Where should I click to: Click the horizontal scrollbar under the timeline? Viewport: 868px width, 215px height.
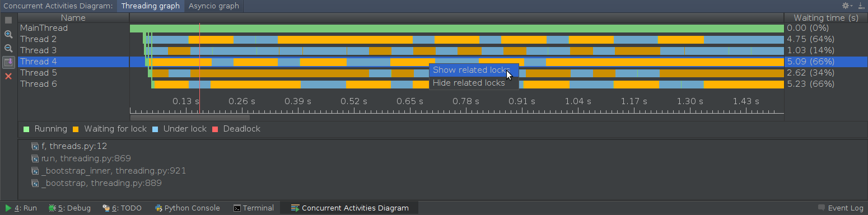pyautogui.click(x=190, y=118)
